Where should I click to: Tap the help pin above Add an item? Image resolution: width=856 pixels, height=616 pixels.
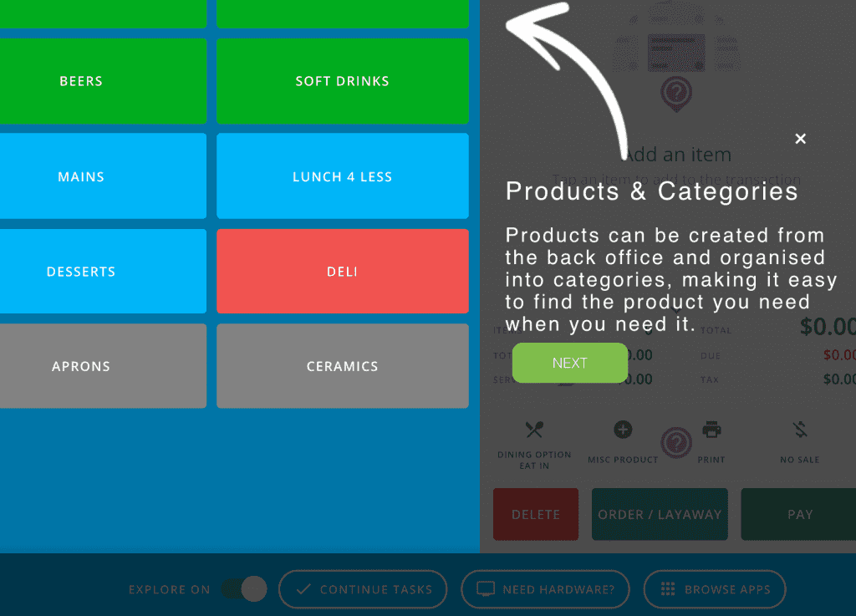coord(675,94)
